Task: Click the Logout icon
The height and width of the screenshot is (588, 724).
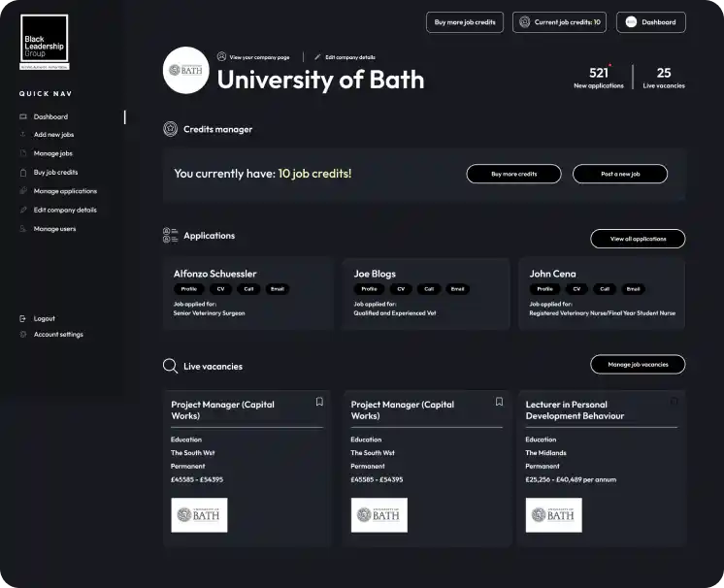Action: click(23, 318)
